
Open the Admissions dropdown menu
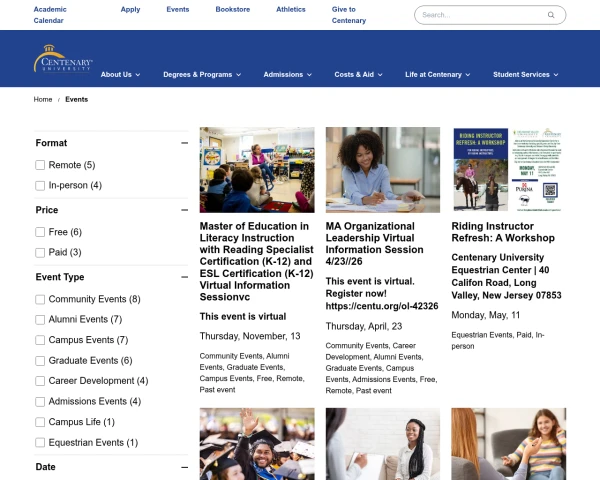click(x=287, y=75)
